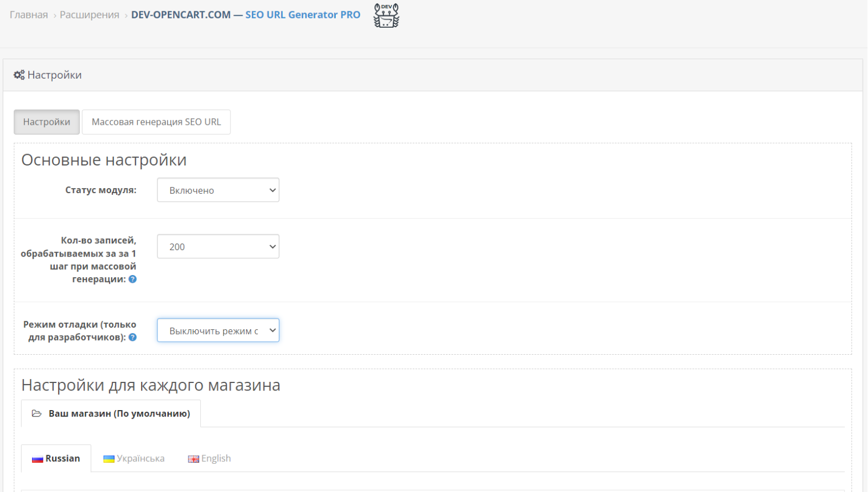The width and height of the screenshot is (868, 492).
Task: Open Расширения breadcrumb link
Action: (x=90, y=15)
